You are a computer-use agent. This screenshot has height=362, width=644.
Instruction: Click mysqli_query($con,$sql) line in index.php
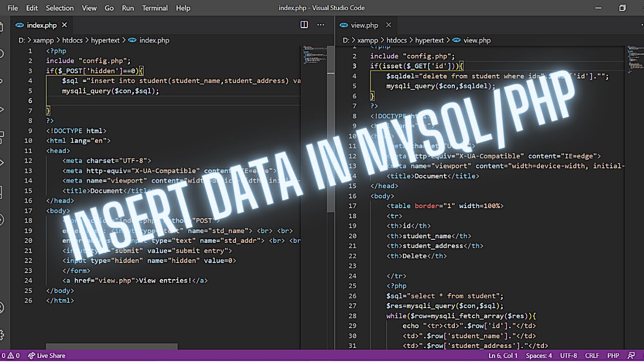tap(111, 91)
